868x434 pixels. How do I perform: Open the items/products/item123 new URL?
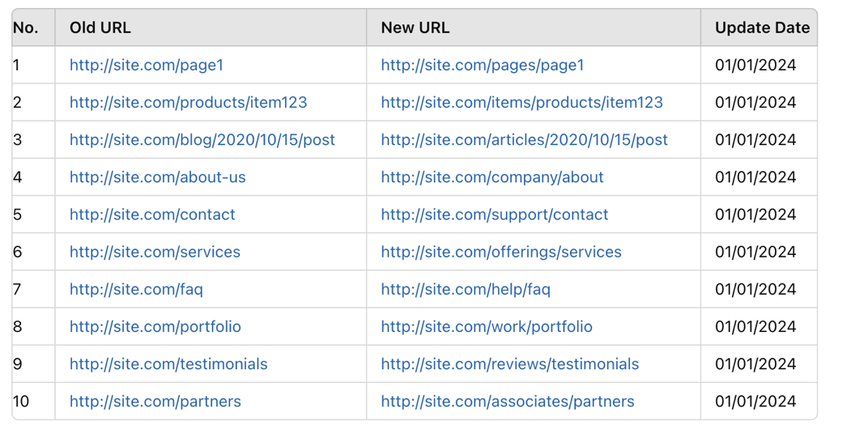pyautogui.click(x=521, y=102)
